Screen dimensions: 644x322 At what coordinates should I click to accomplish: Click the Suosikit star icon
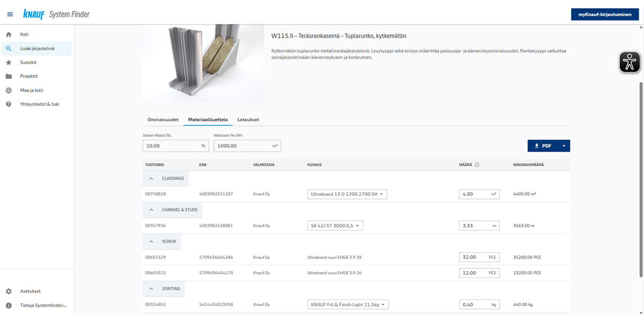tap(9, 62)
